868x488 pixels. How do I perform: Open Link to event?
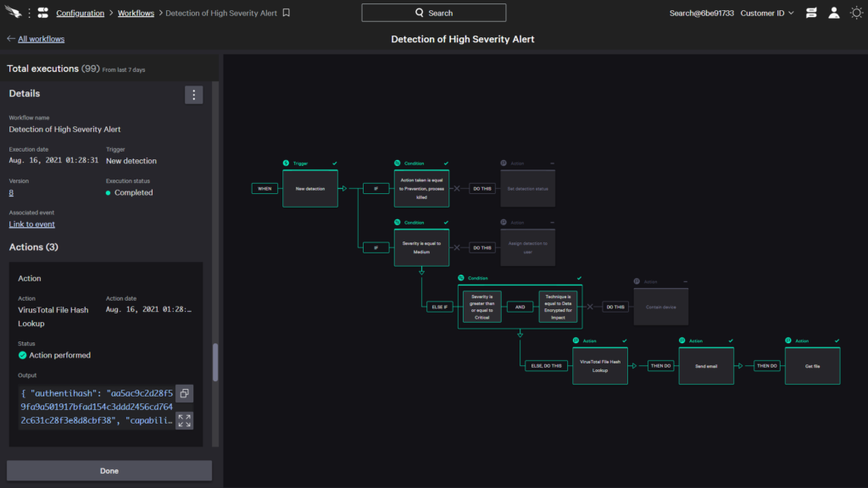(31, 224)
